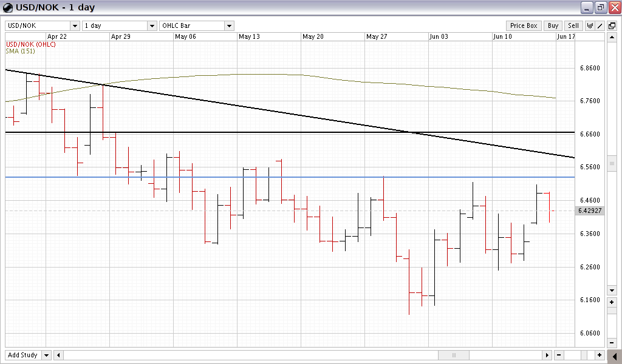Zoom out time axis with bottom minus

click(x=559, y=355)
